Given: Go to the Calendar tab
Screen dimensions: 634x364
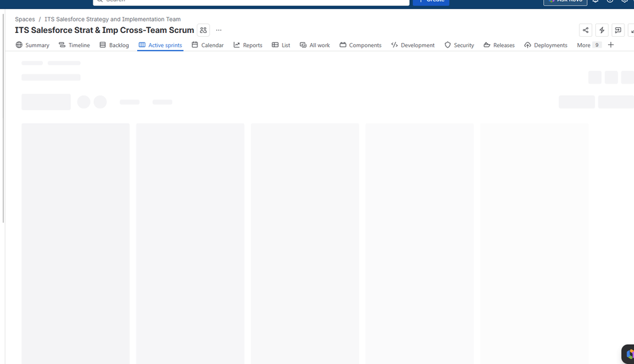Looking at the screenshot, I should (208, 45).
